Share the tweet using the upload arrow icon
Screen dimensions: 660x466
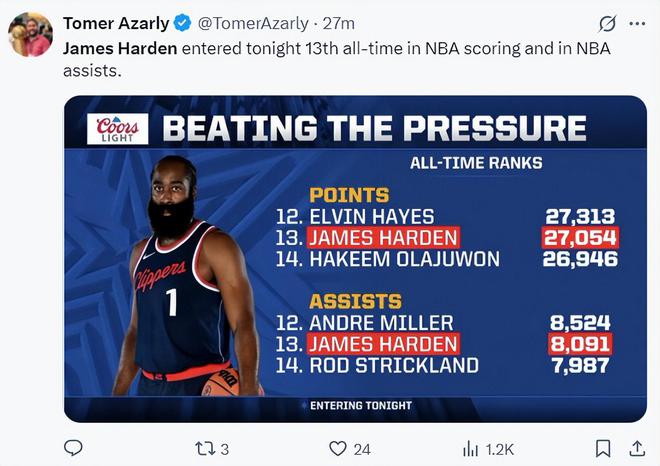pos(637,448)
